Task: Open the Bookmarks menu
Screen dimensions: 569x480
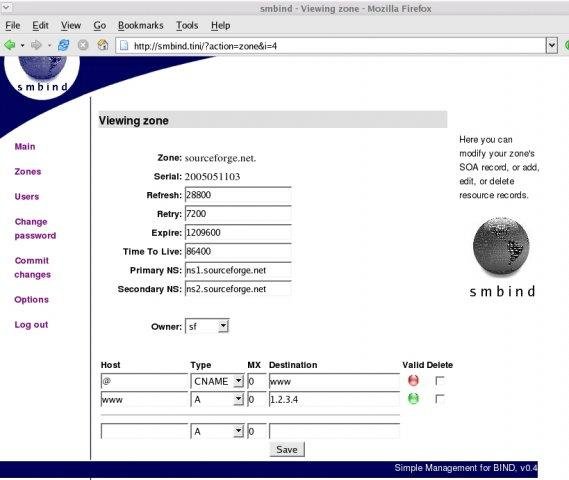Action: point(141,25)
